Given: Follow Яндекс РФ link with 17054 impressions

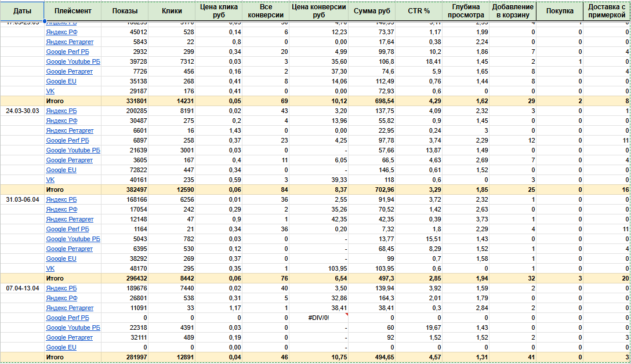Looking at the screenshot, I should [x=61, y=210].
